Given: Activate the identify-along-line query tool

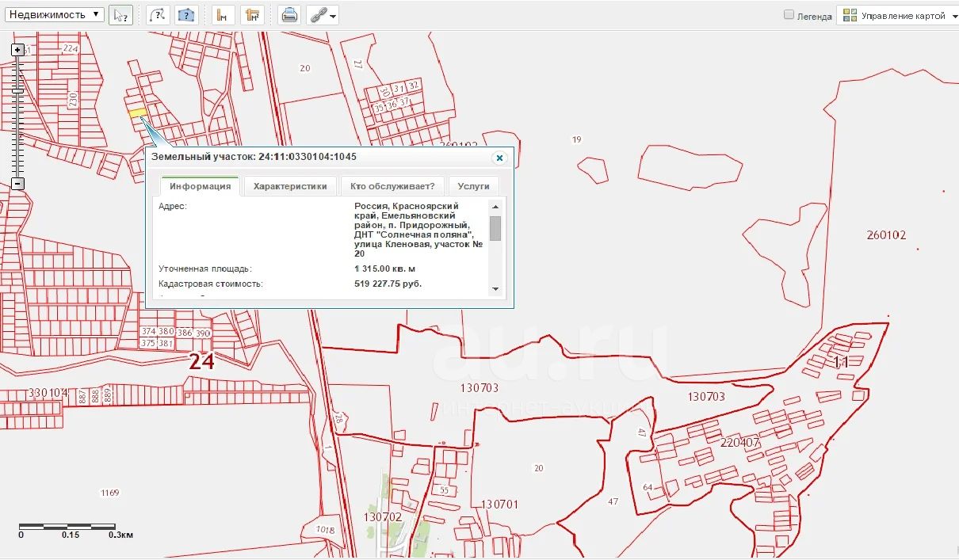Looking at the screenshot, I should [x=159, y=15].
